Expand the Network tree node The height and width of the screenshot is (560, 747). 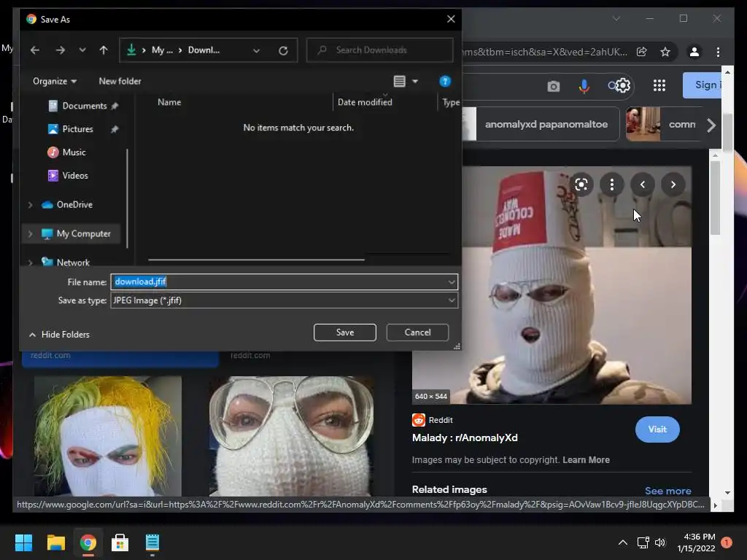coord(31,262)
